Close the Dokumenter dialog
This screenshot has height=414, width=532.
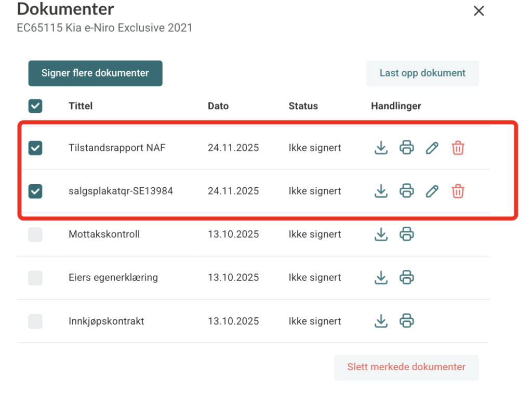(478, 11)
